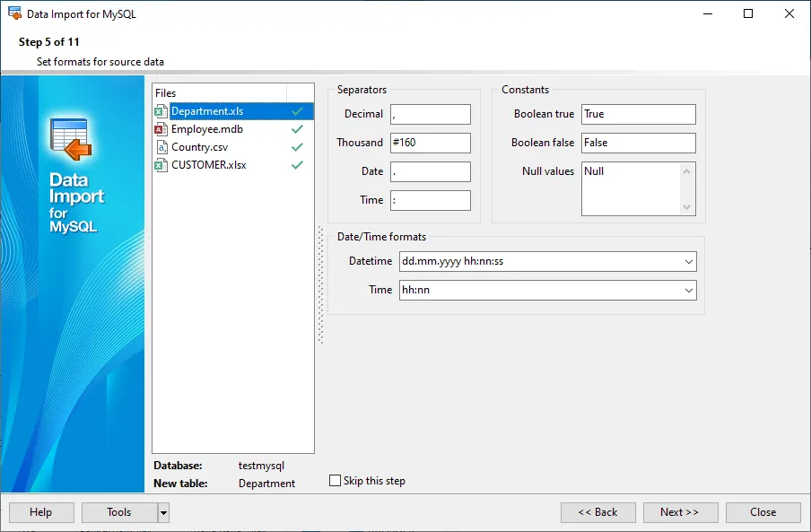Click the Null values scroll down arrow
This screenshot has width=811, height=532.
pyautogui.click(x=686, y=207)
